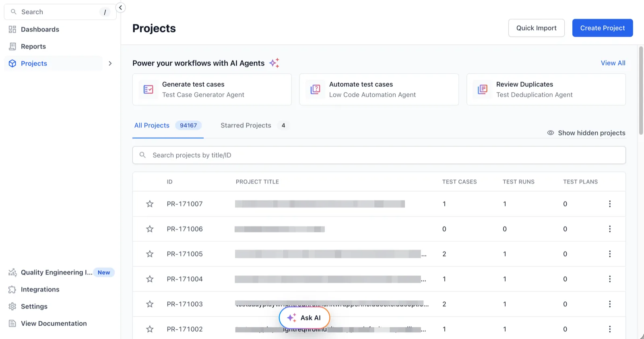This screenshot has width=644, height=339.
Task: Star project PR-171003
Action: coord(150,304)
